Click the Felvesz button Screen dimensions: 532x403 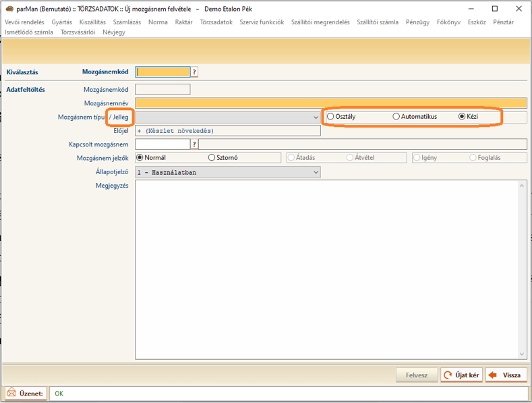(416, 375)
